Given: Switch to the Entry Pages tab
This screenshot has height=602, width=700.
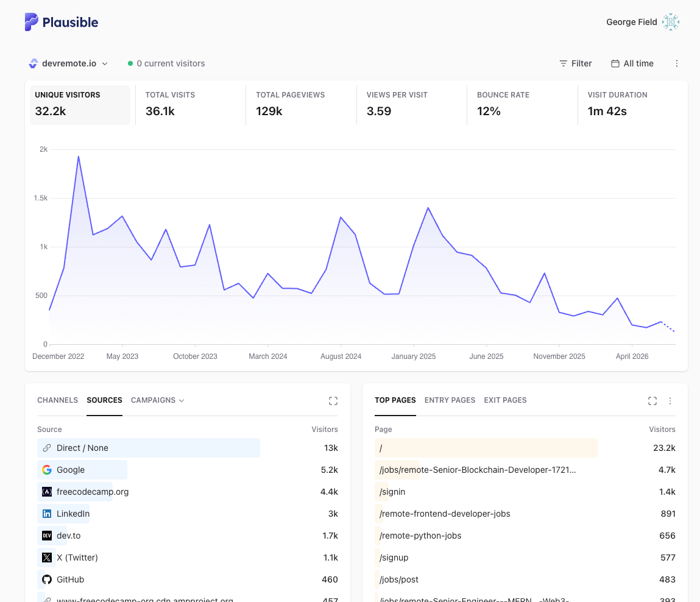Looking at the screenshot, I should click(x=450, y=400).
